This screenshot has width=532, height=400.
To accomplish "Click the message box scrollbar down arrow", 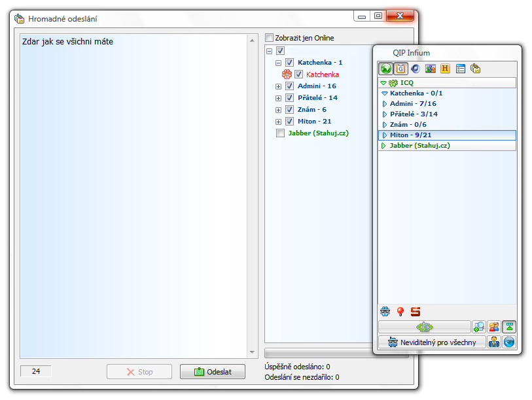I will click(252, 352).
